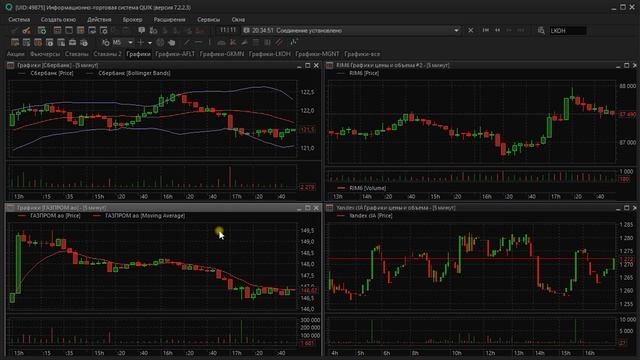640x360 pixels.
Task: Open the Действия menu
Action: tap(99, 20)
